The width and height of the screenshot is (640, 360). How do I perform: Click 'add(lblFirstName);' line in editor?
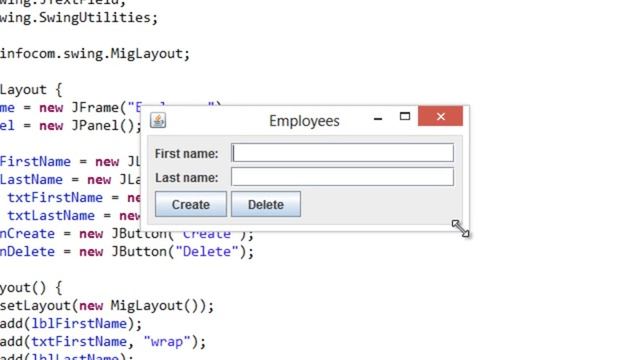point(71,324)
